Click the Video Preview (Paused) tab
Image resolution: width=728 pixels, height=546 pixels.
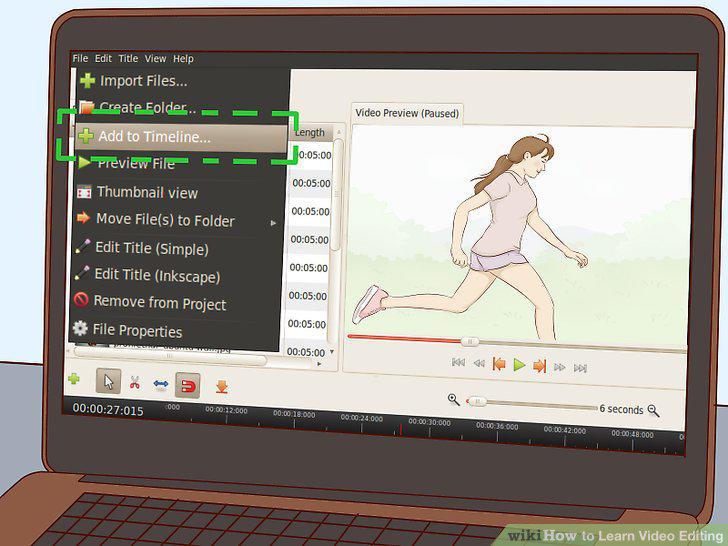pos(407,113)
